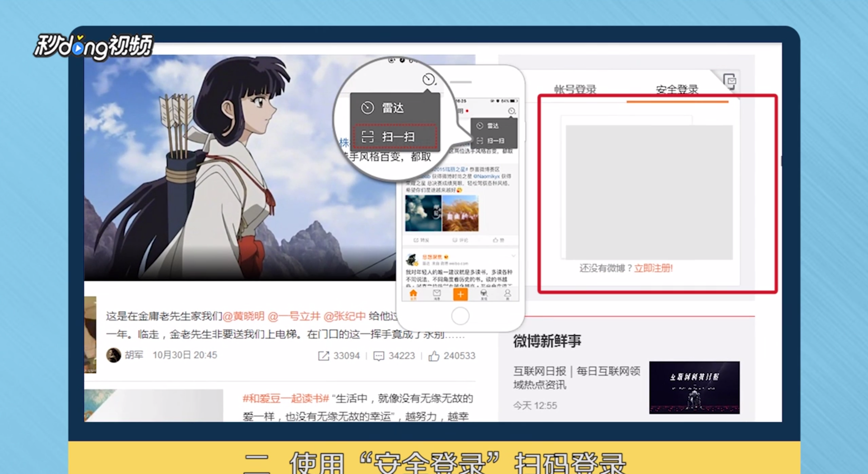Click the 秒dong视频 logo play icon
Image resolution: width=868 pixels, height=474 pixels.
pos(78,48)
